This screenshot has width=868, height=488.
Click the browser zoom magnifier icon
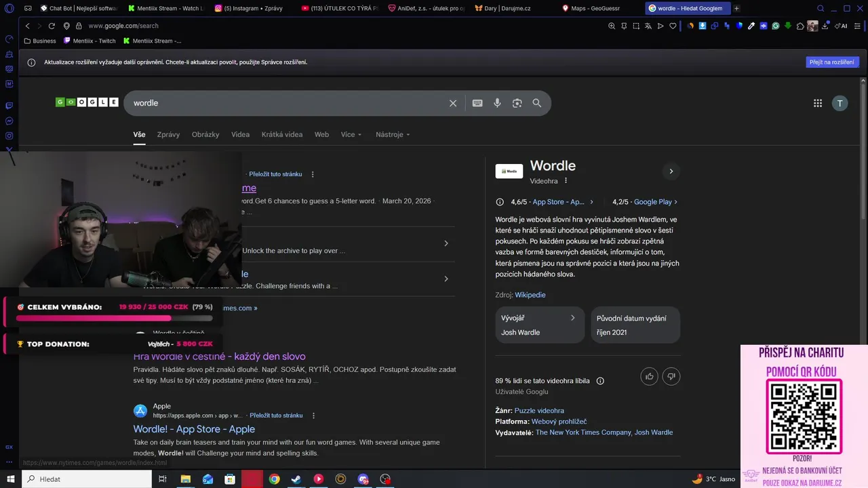click(612, 26)
